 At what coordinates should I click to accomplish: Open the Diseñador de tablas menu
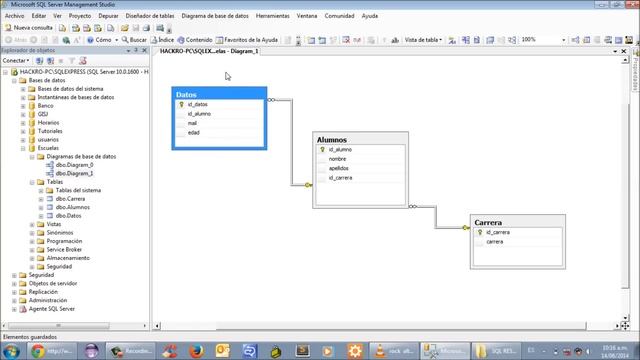coord(150,16)
